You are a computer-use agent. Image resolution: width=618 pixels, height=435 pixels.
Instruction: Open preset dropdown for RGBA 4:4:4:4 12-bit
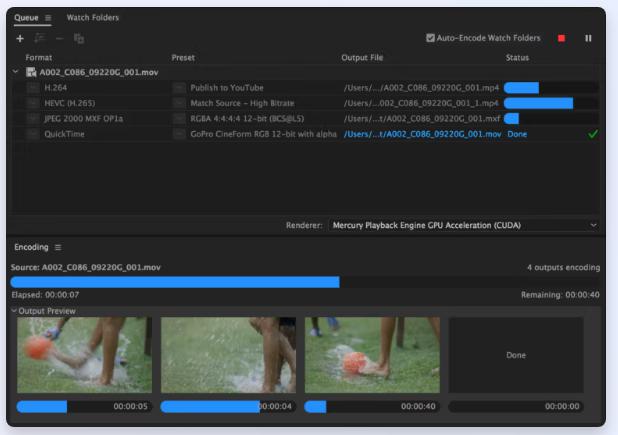point(179,119)
